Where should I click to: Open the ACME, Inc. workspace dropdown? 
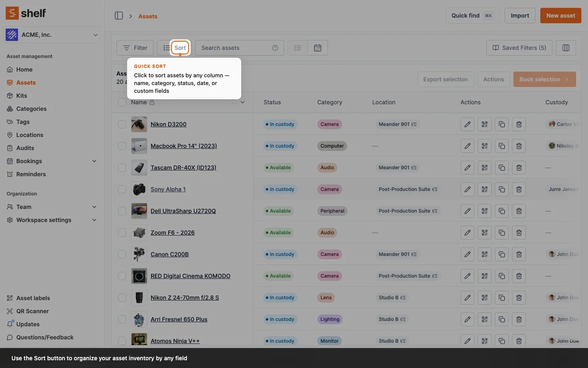click(52, 35)
